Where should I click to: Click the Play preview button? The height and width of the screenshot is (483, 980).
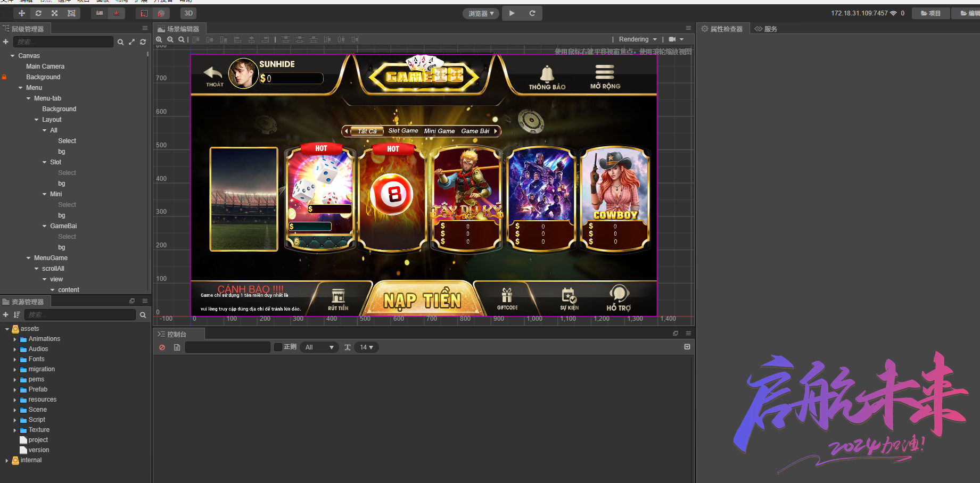point(512,13)
